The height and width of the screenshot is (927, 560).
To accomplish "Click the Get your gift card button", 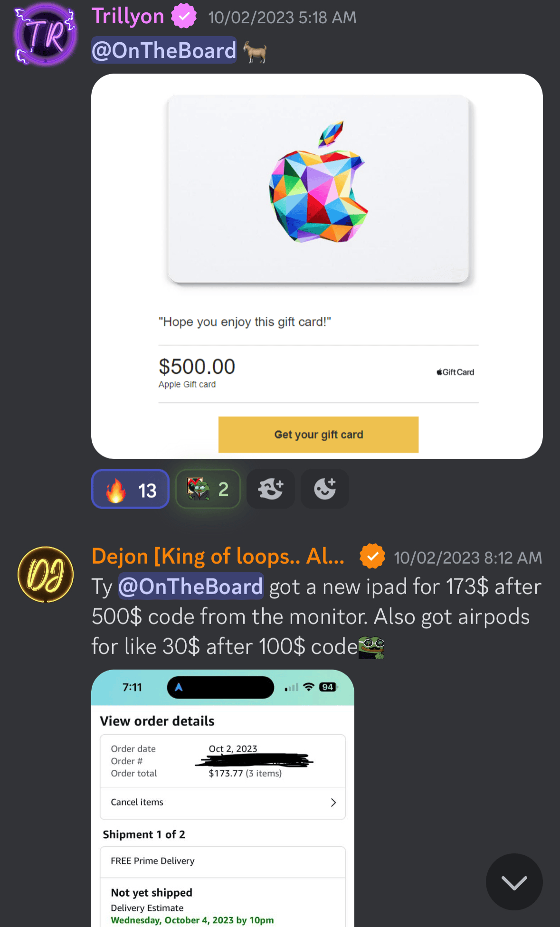I will 318,435.
